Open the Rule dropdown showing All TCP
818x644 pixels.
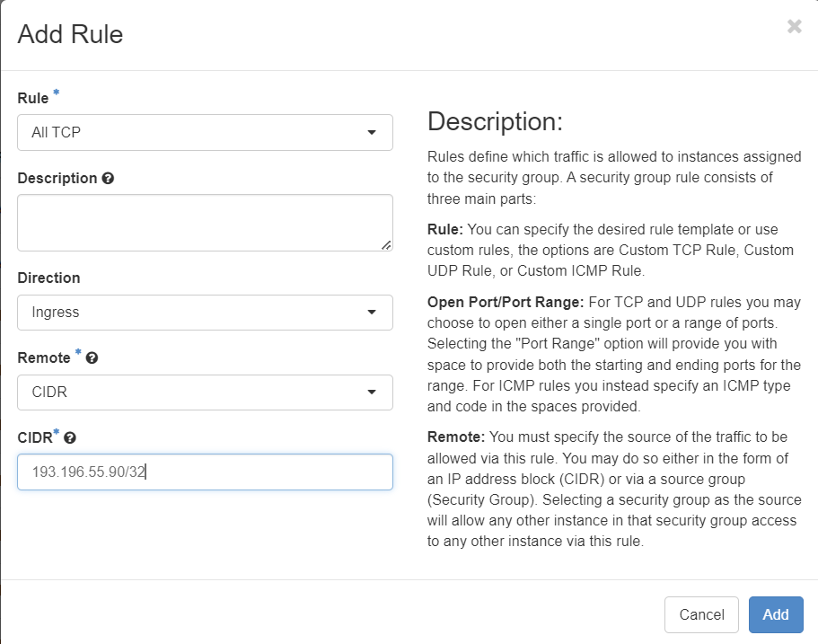[205, 132]
